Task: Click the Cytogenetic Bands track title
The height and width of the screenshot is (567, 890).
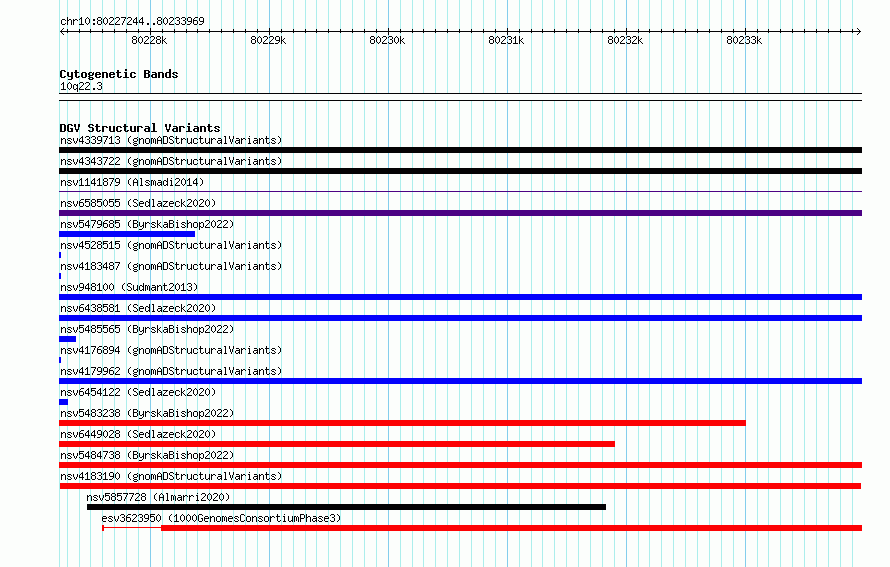Action: [x=119, y=74]
